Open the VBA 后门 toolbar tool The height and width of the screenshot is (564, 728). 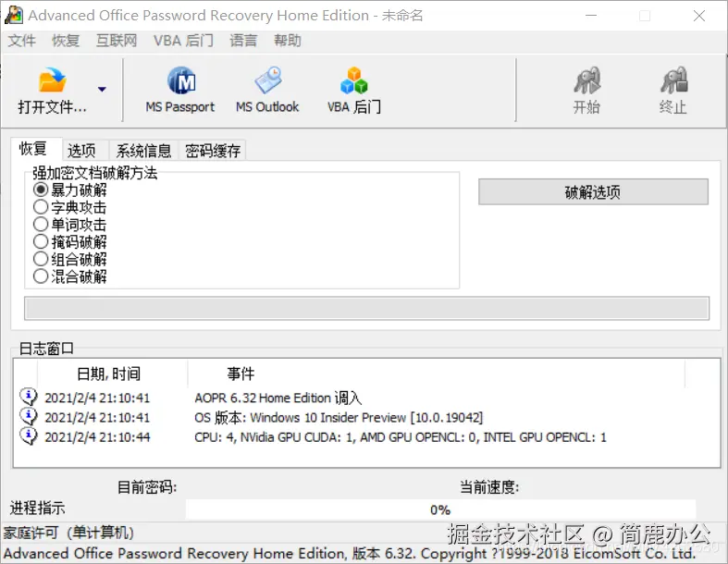[x=353, y=90]
